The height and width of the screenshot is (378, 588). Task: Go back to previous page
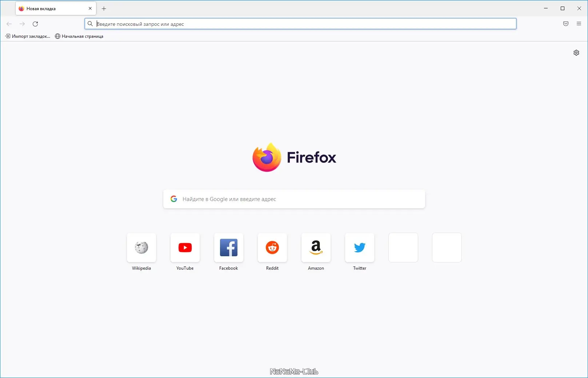click(9, 24)
